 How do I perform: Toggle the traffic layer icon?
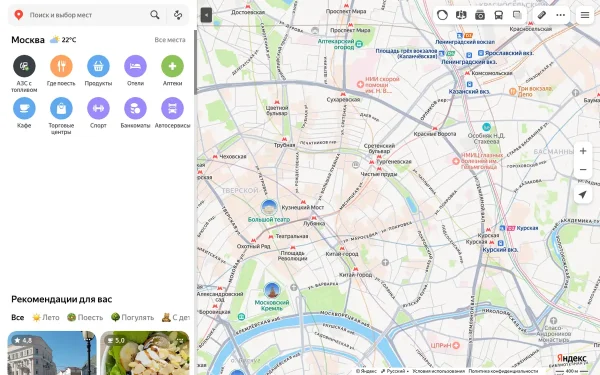tap(442, 15)
